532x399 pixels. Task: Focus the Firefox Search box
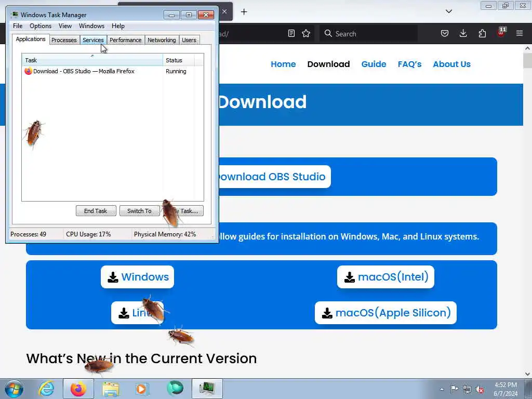(x=368, y=33)
